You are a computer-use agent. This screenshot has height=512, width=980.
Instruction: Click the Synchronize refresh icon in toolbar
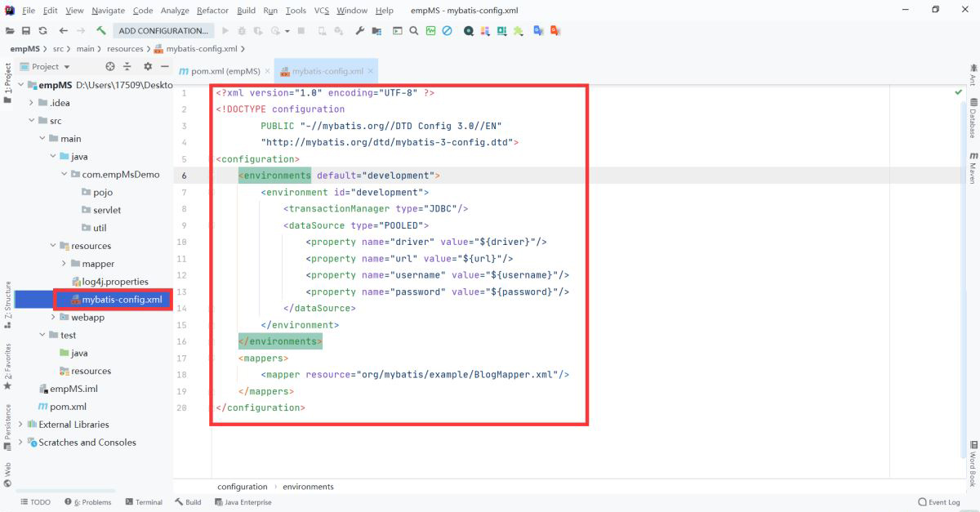pyautogui.click(x=42, y=31)
